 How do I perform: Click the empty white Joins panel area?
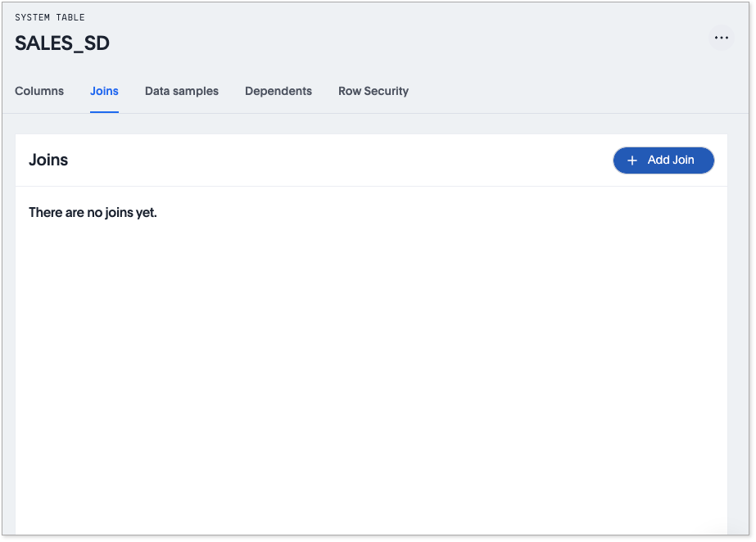369,368
